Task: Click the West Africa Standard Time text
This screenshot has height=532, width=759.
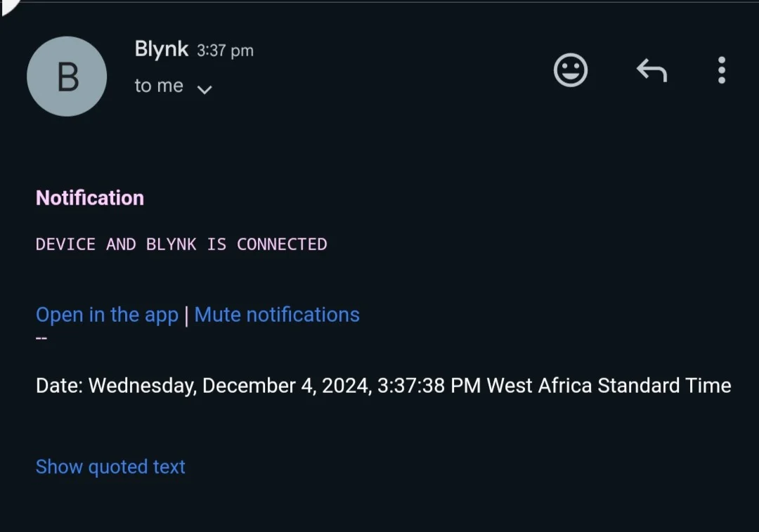Action: click(x=609, y=386)
